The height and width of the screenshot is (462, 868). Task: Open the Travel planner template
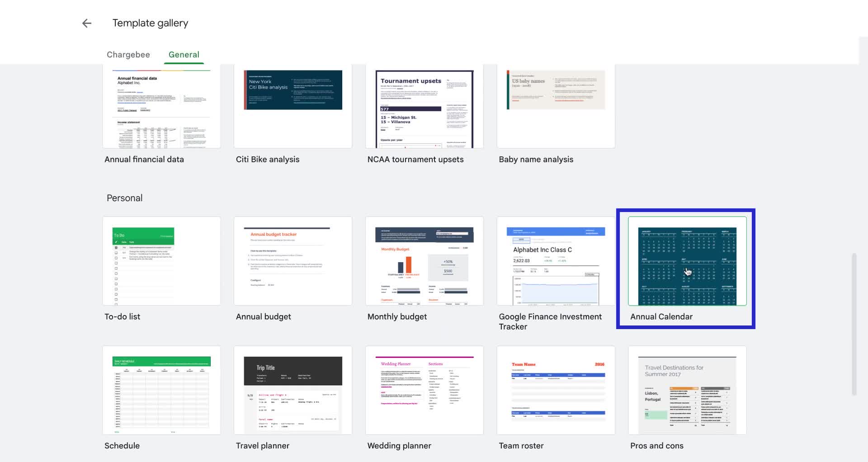tap(292, 390)
